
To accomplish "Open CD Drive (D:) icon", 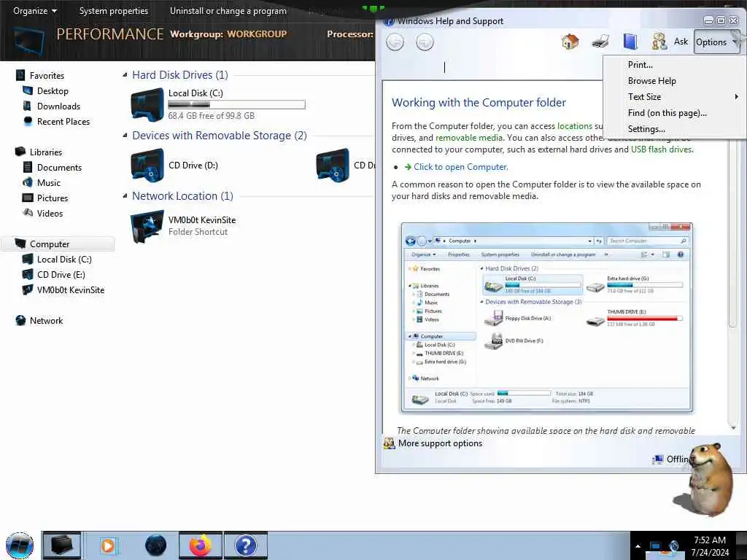I will coord(147,166).
